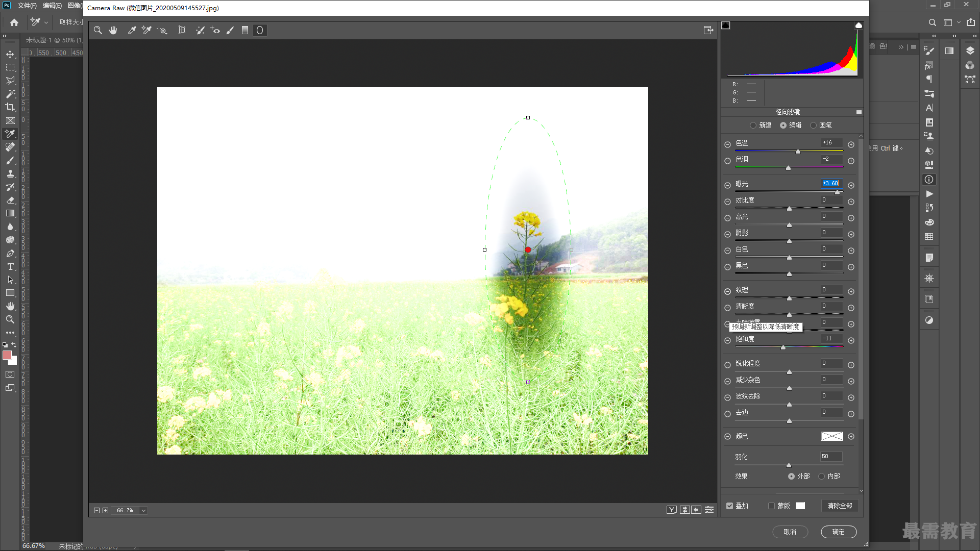Select the Graduated Filter tool
980x551 pixels.
coord(245,31)
